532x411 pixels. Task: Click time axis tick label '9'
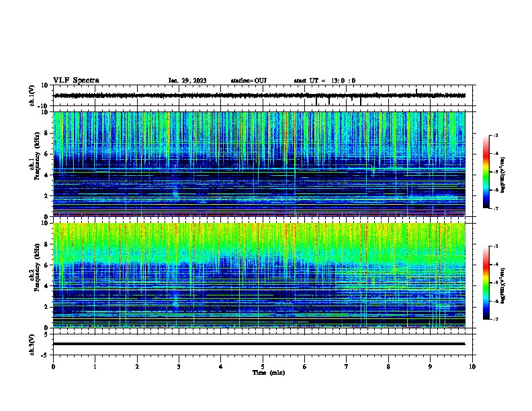430,367
